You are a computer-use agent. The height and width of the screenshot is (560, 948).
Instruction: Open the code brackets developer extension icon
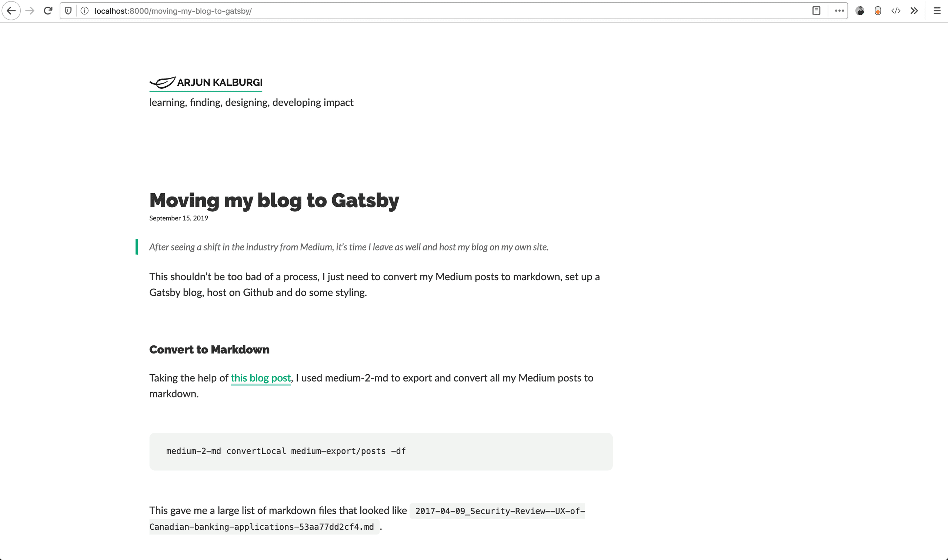tap(896, 11)
